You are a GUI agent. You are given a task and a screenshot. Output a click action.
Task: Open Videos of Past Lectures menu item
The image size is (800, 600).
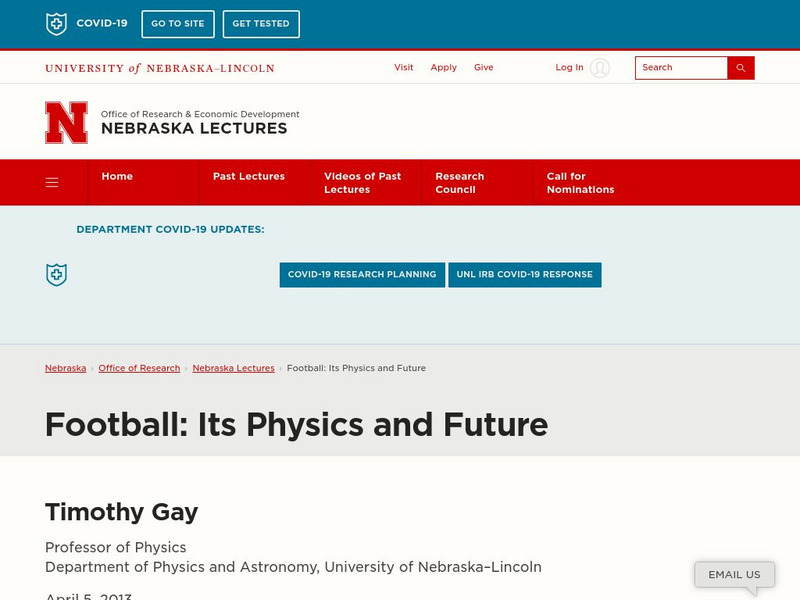click(x=362, y=183)
